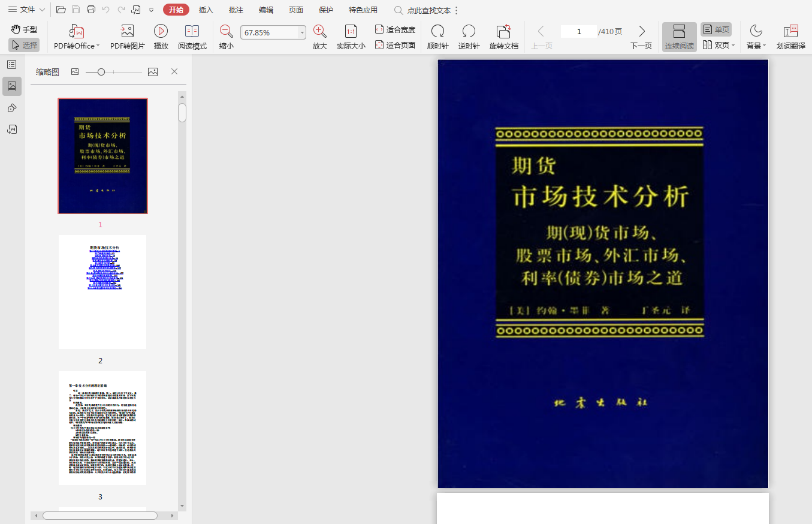Click 放大 zoom in magnifier
This screenshot has height=524, width=812.
tap(320, 37)
